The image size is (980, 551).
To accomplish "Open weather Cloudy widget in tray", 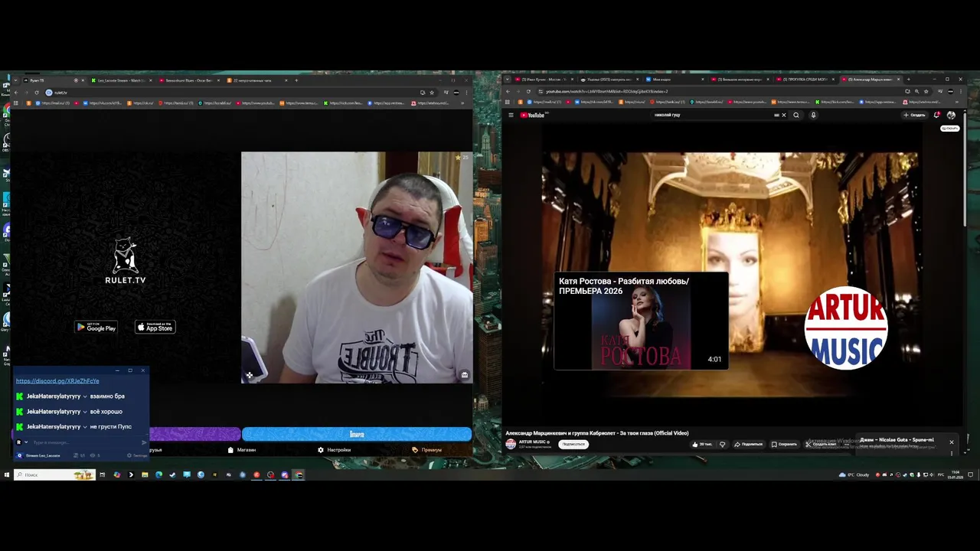I will point(854,474).
